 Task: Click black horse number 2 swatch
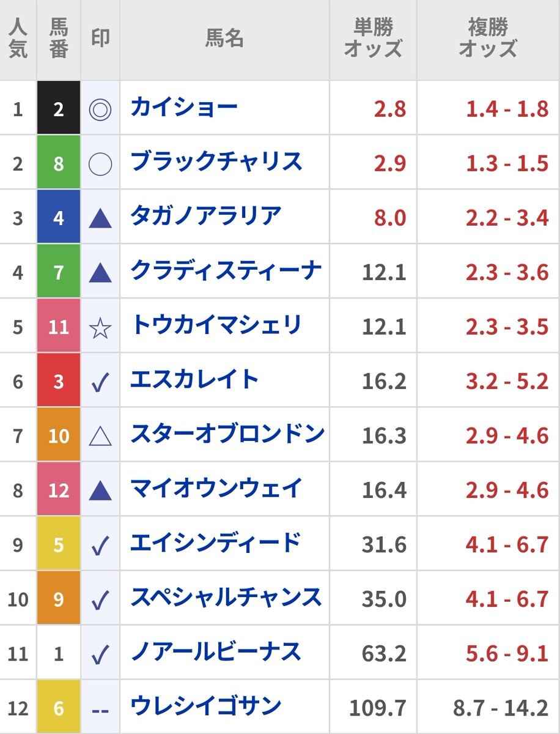click(59, 108)
